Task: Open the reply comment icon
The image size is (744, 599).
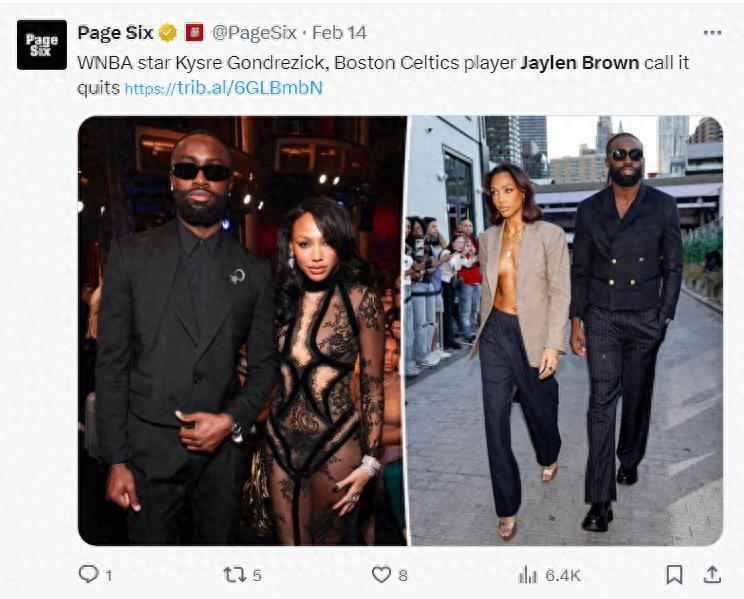Action: click(x=88, y=574)
